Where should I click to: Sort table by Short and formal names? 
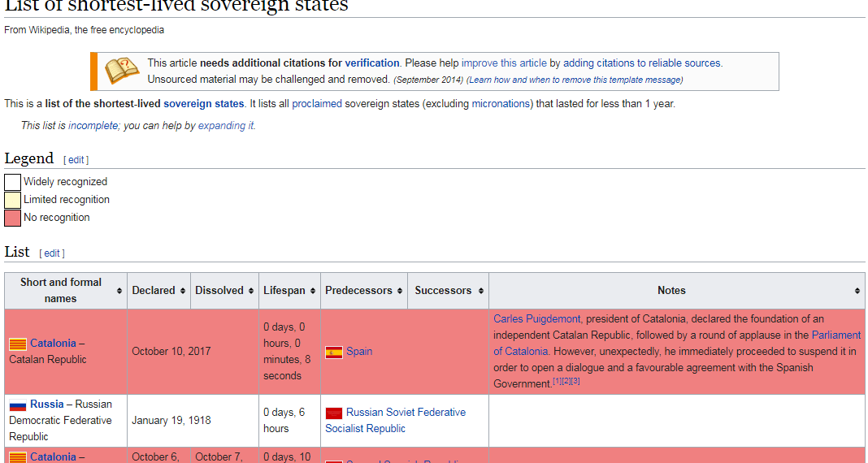coord(119,291)
